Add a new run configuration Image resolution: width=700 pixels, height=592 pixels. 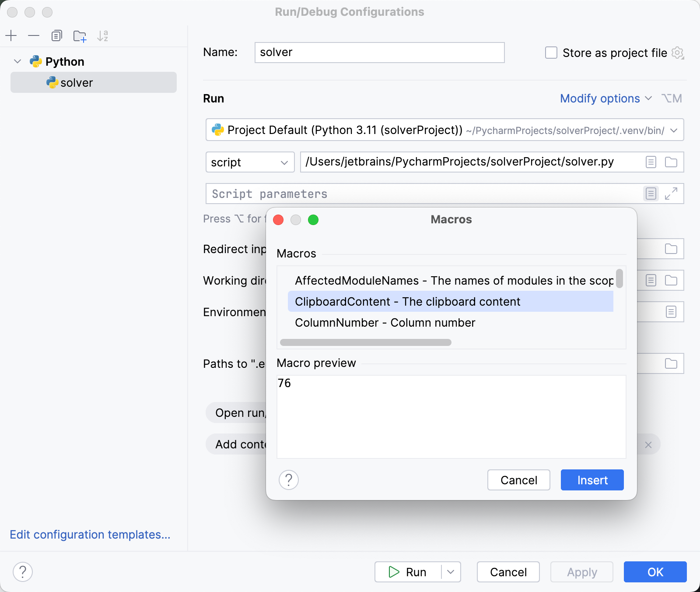pos(11,35)
